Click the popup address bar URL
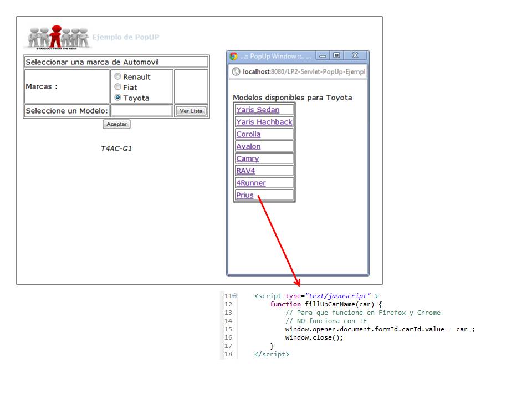The height and width of the screenshot is (399, 532). point(304,71)
